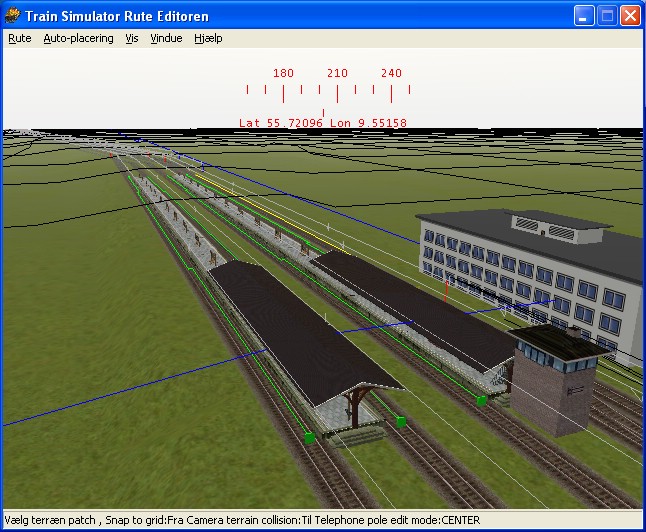Open the Vindue menu

pyautogui.click(x=166, y=38)
